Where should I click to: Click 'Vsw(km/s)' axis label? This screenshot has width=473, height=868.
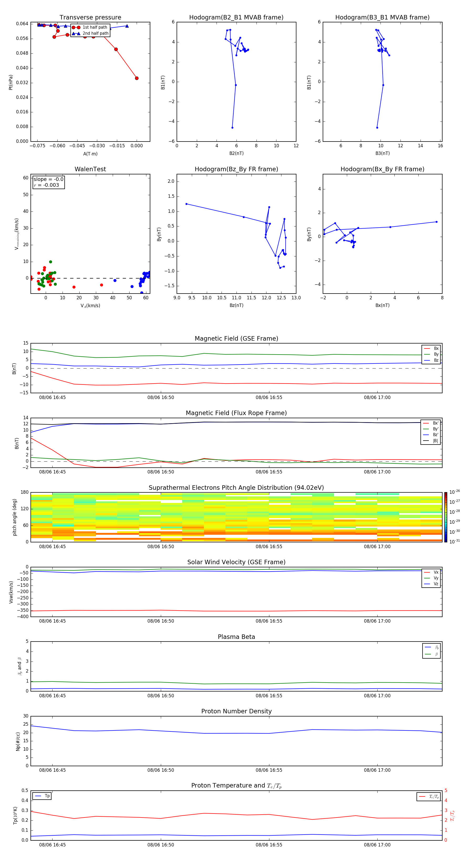11,592
